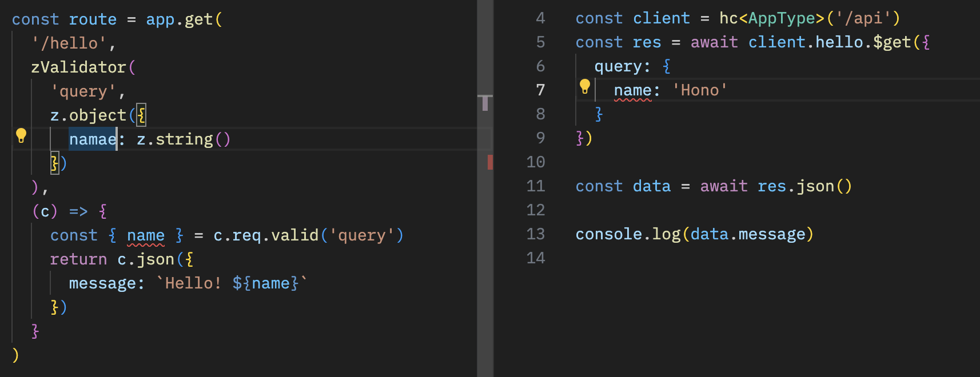Click the highlighted namae property key
The width and height of the screenshot is (980, 377).
click(92, 139)
